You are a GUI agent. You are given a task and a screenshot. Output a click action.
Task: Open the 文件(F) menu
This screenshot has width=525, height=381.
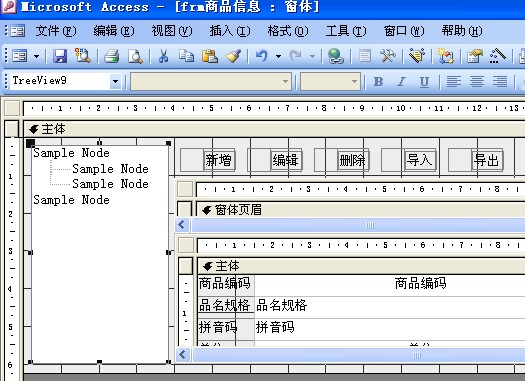pos(56,31)
